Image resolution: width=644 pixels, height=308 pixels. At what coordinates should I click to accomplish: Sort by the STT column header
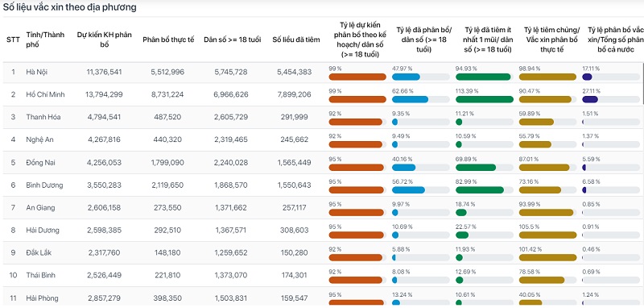click(13, 40)
